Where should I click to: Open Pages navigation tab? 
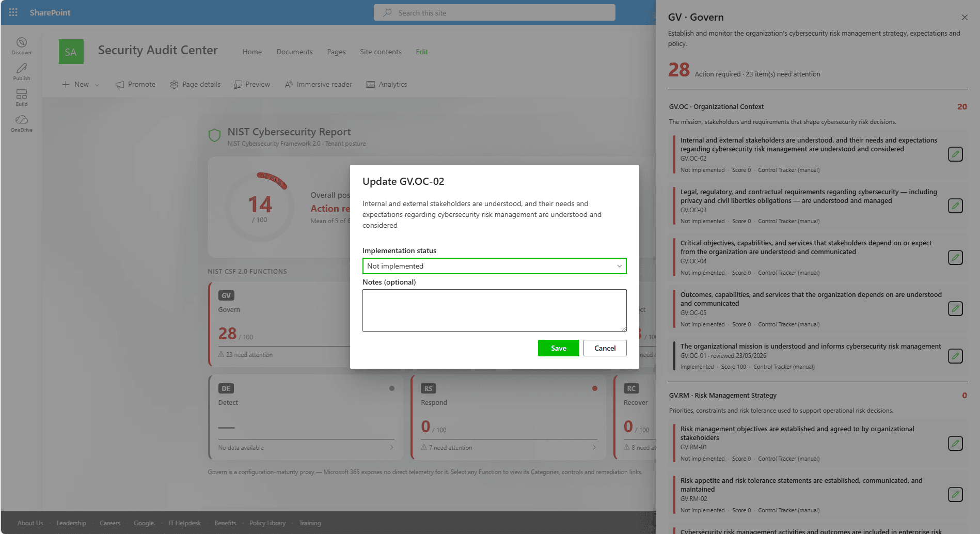336,52
